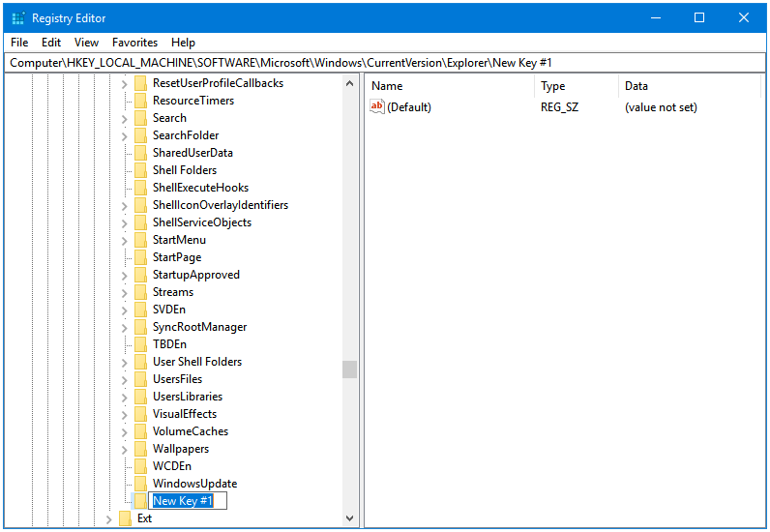Viewport: 770px width, 532px height.
Task: Click the TBDEn folder icon
Action: (x=140, y=344)
